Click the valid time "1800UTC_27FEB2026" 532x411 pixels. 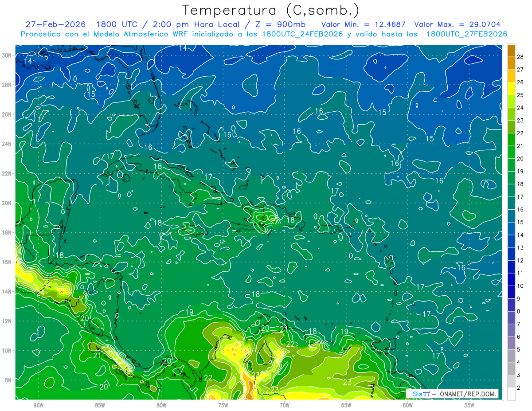click(466, 34)
